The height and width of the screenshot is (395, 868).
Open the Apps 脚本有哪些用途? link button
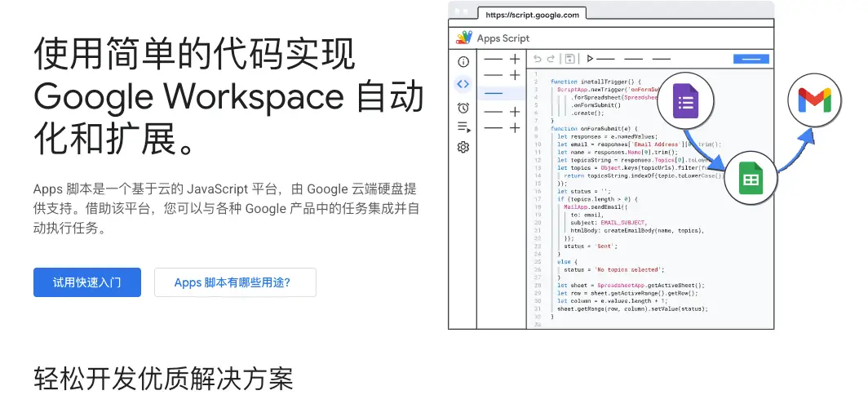tap(235, 282)
